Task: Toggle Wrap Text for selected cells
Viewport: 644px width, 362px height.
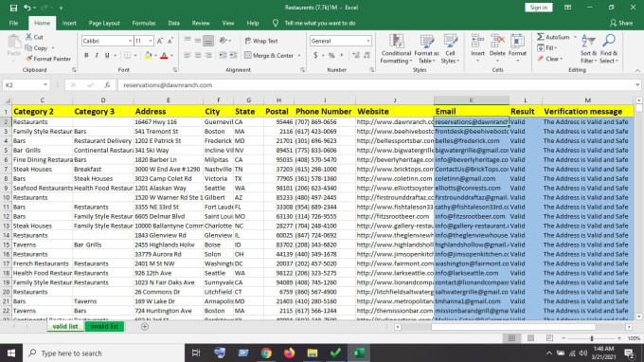Action: (261, 41)
